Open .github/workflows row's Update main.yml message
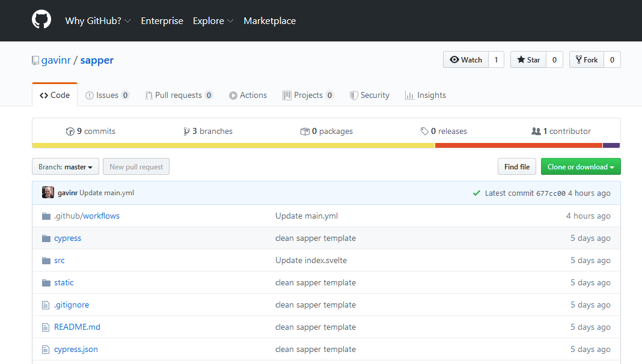The image size is (642, 364). (x=306, y=216)
